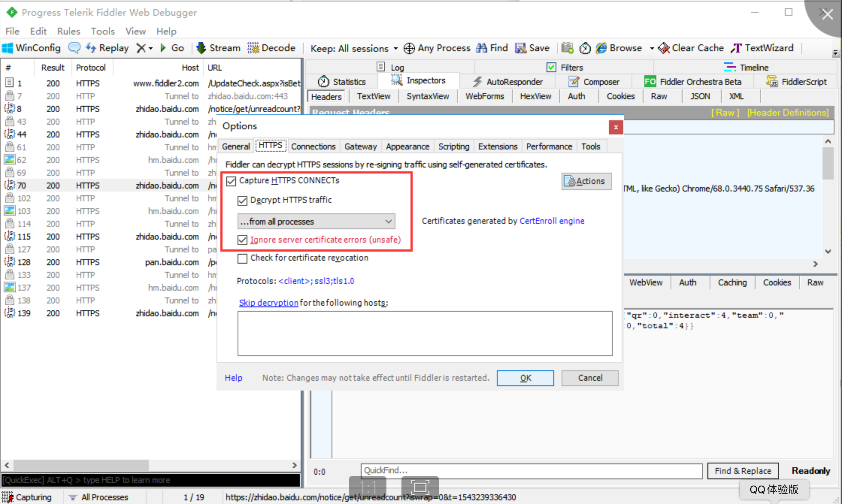Clear Cache via the toolbar
The height and width of the screenshot is (504, 842).
click(x=691, y=48)
